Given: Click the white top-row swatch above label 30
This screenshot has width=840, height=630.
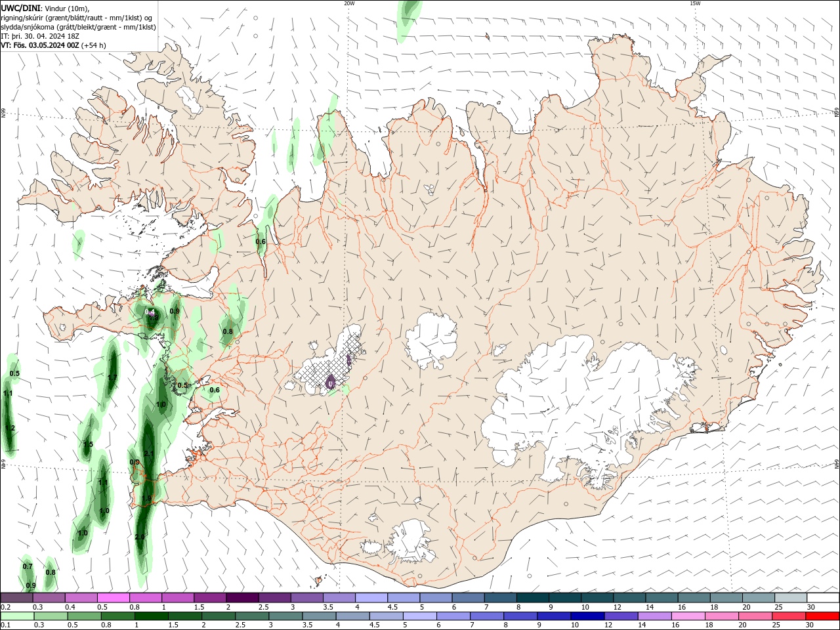Looking at the screenshot, I should coord(822,598).
